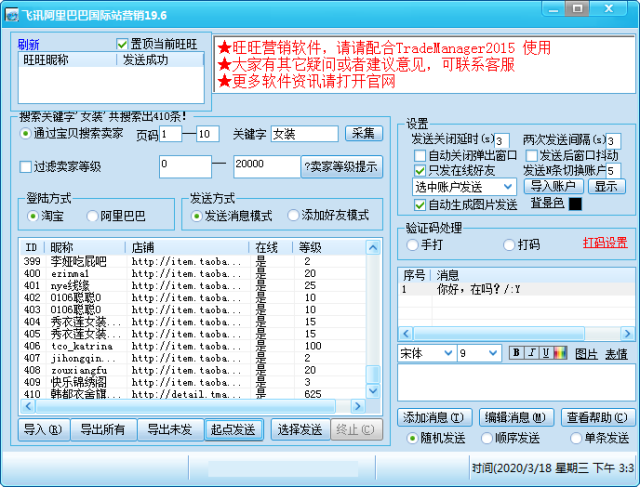
Task: Select seller row 李娅吃屁吧
Action: coord(193,261)
